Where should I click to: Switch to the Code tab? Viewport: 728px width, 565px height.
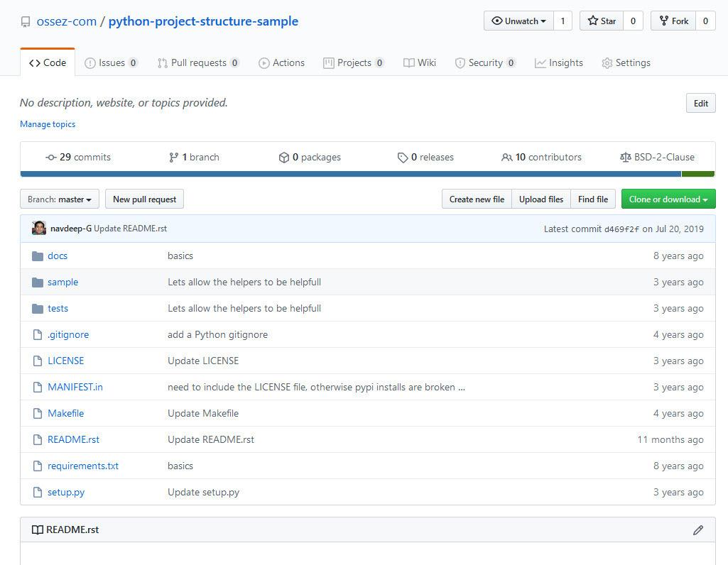click(48, 62)
